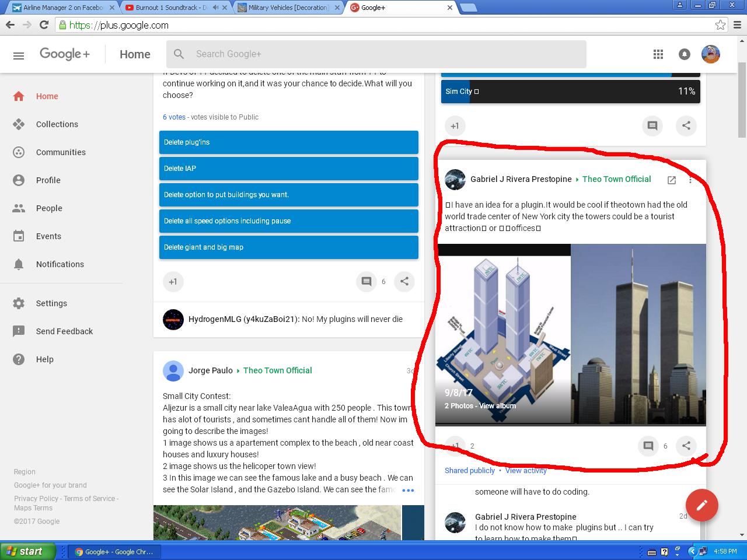Open Privacy Policy link

[36, 499]
